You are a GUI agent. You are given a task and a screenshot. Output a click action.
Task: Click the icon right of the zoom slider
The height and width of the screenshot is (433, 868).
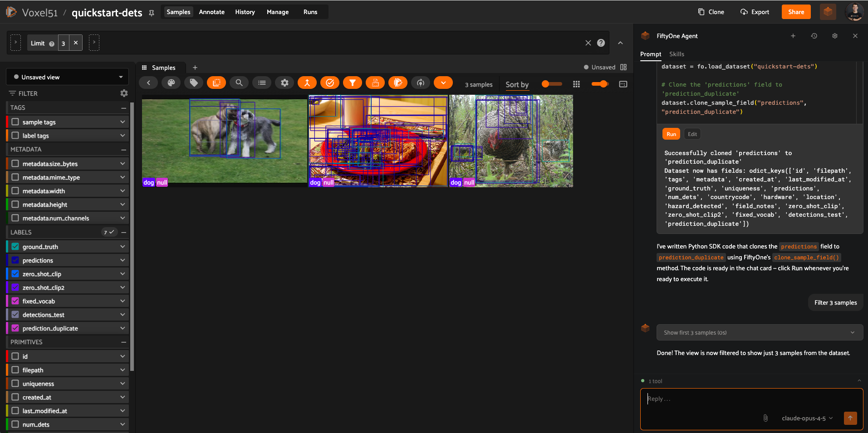623,84
